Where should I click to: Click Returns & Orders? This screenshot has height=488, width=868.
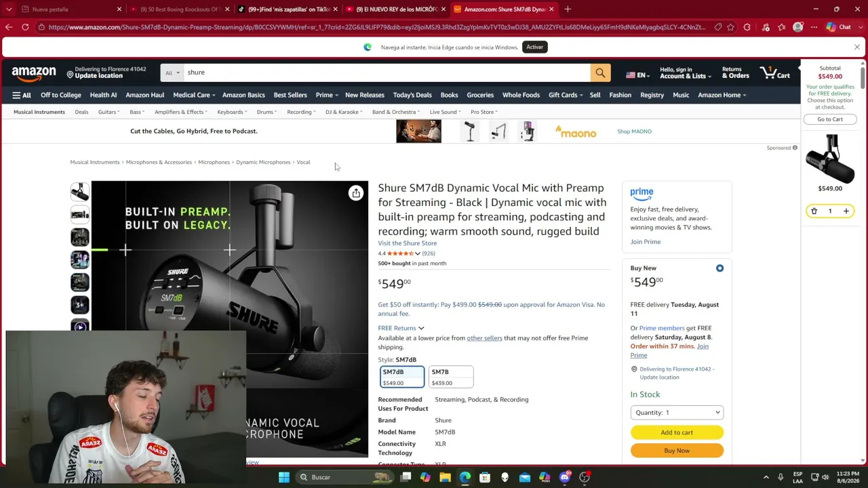tap(736, 73)
